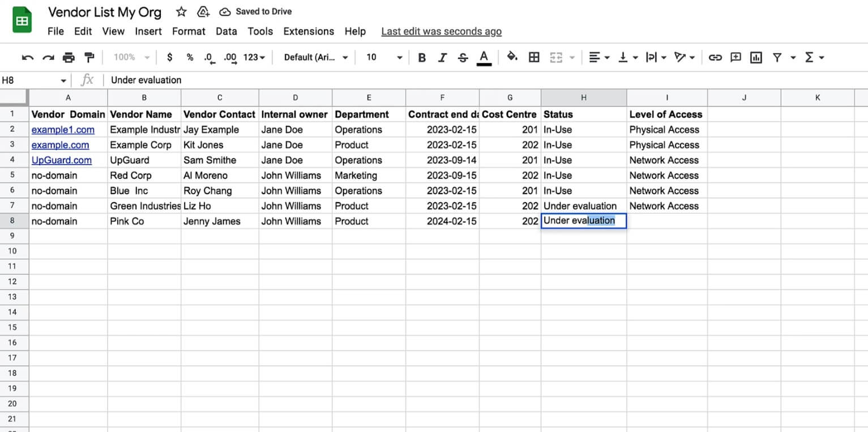
Task: Follow the UpGuard.com link
Action: 62,160
